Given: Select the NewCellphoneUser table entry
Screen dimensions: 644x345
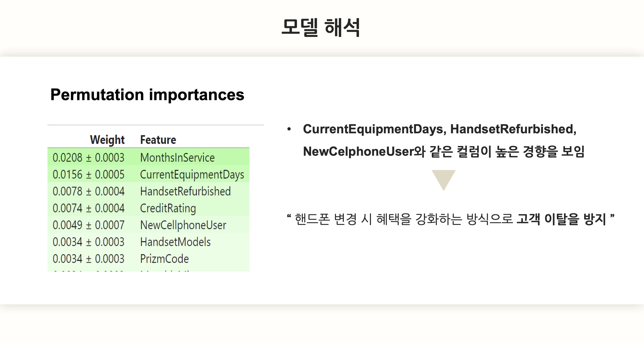Looking at the screenshot, I should pos(183,225).
